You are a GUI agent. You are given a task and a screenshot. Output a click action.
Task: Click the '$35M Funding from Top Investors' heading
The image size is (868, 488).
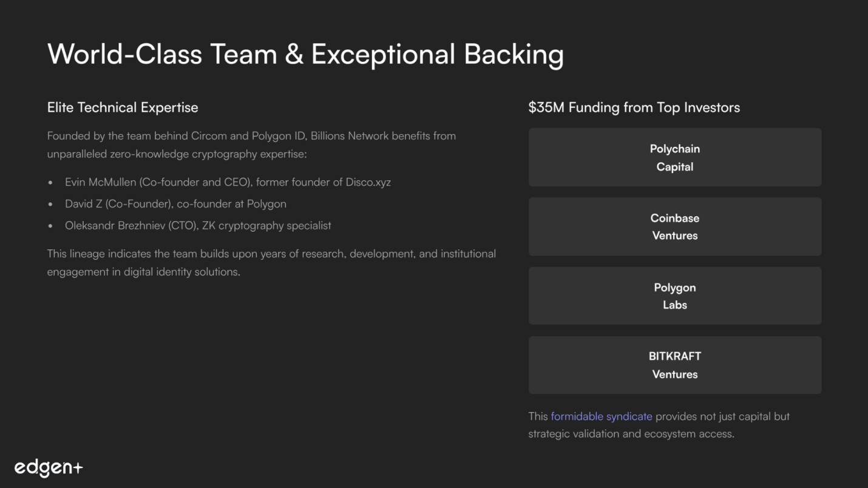pyautogui.click(x=634, y=107)
